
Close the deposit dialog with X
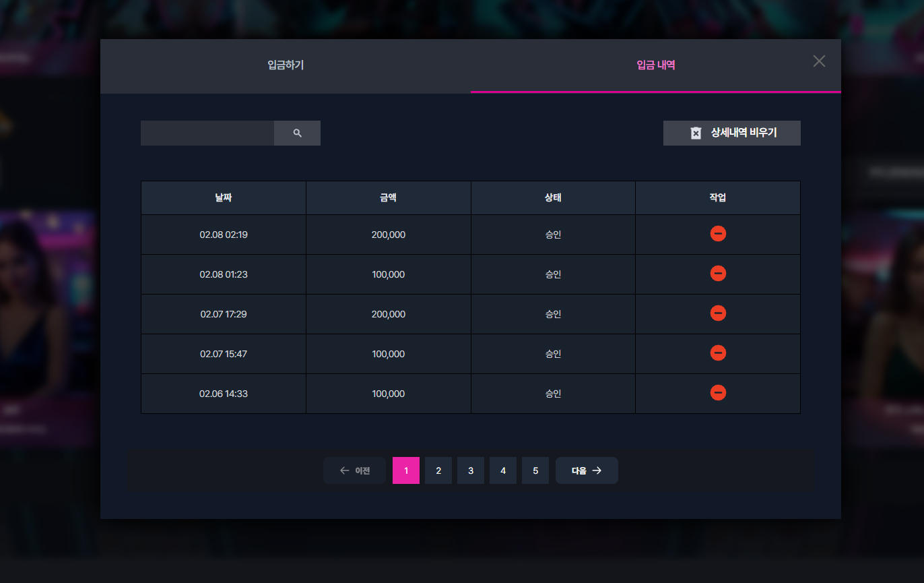coord(819,61)
